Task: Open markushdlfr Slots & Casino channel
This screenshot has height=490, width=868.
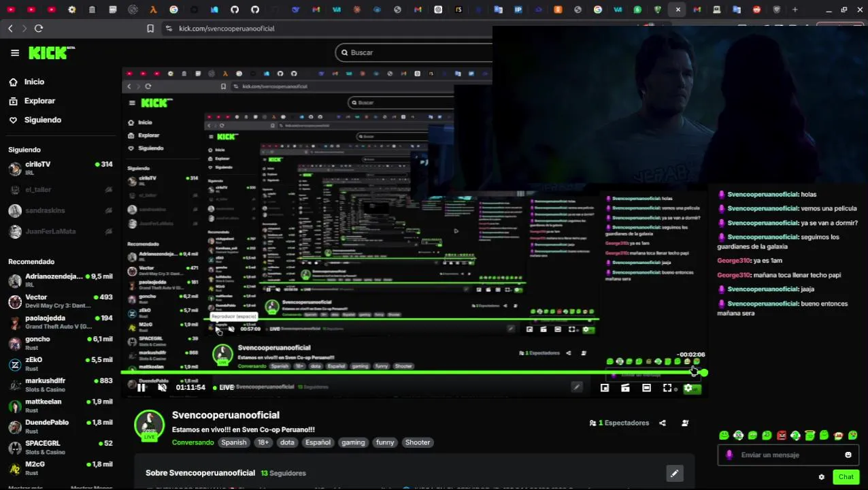Action: (60, 385)
